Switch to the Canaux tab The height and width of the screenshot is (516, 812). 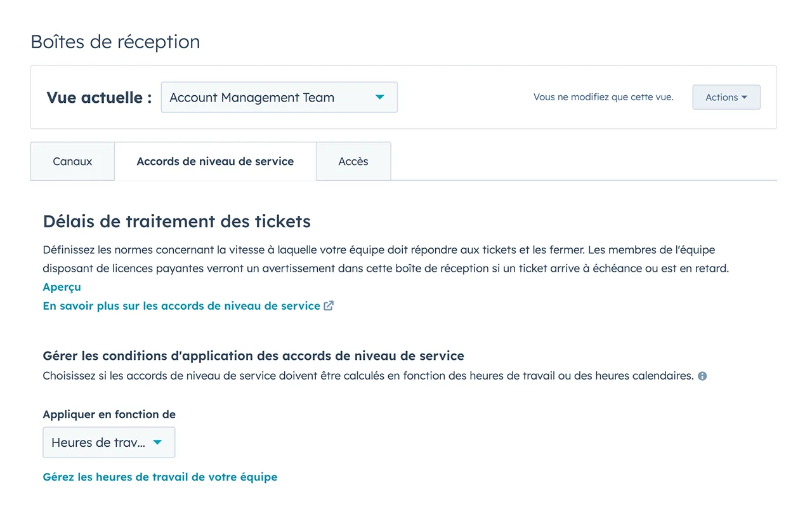(x=72, y=161)
